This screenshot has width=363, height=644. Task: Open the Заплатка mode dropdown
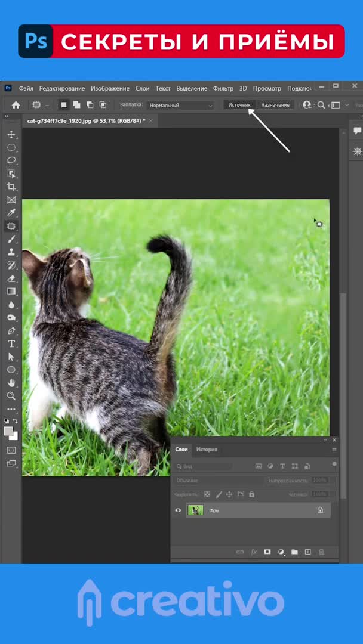pyautogui.click(x=181, y=106)
